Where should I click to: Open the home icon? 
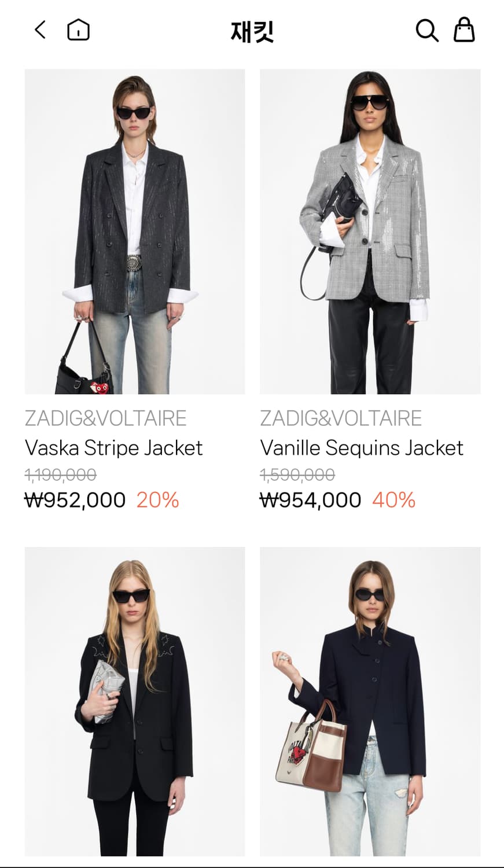click(78, 30)
